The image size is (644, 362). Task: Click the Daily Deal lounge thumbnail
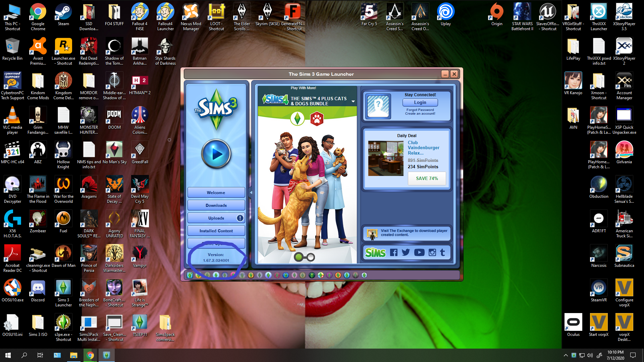click(386, 158)
